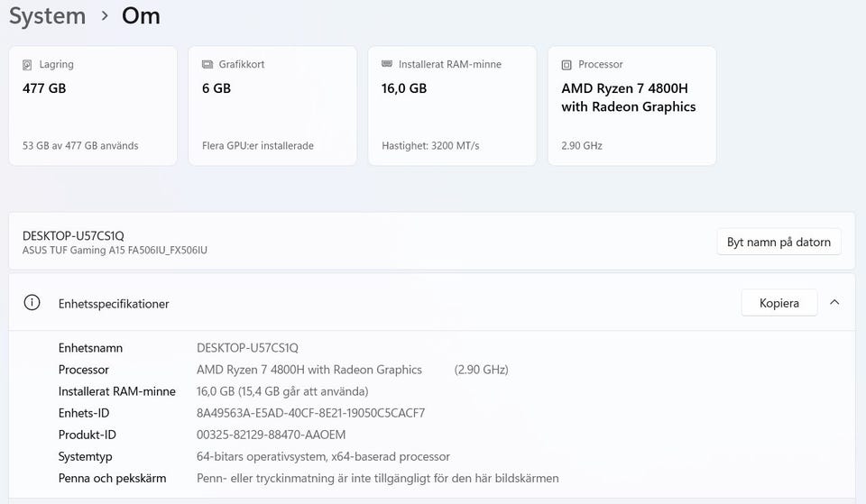Click the Enhetsspecifikationer header title
This screenshot has width=866, height=504.
(114, 304)
